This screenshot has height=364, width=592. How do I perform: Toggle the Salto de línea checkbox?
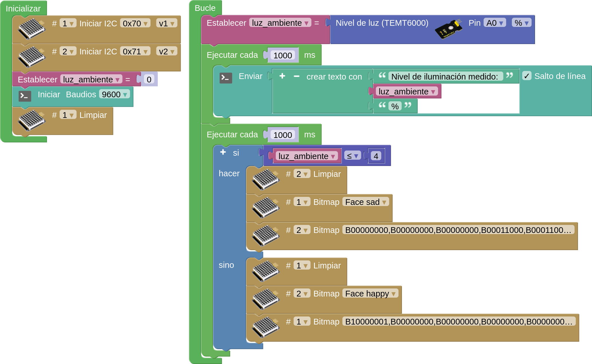[x=527, y=76]
